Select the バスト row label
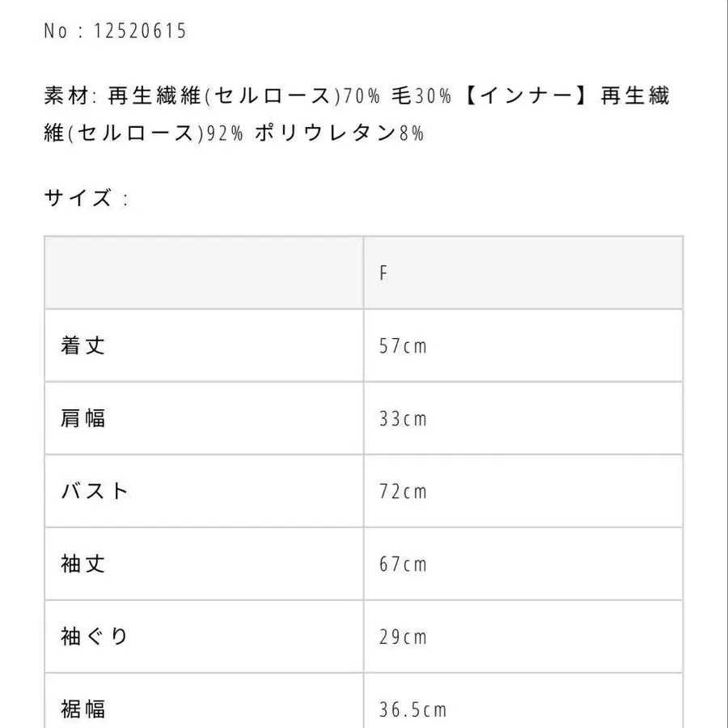 (x=95, y=492)
